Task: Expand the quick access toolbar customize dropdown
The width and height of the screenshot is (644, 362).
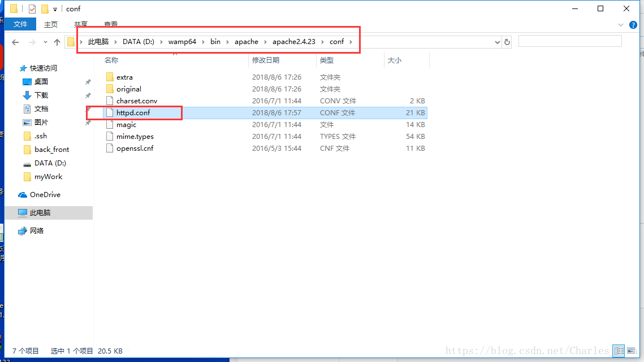Action: click(54, 8)
